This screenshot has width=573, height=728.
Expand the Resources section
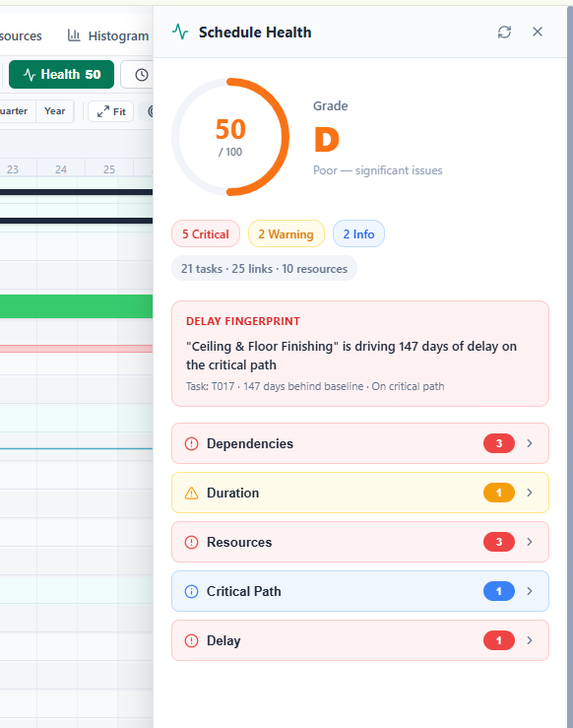pos(360,542)
